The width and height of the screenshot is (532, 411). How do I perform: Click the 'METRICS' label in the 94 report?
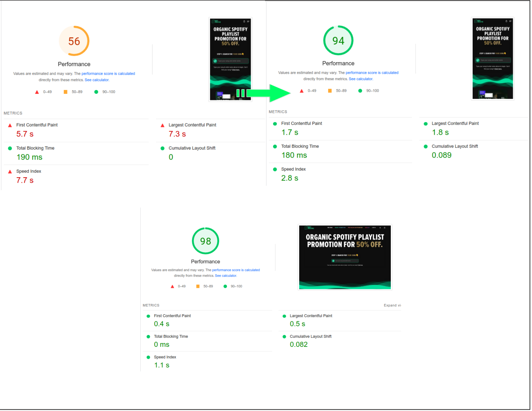tap(278, 112)
